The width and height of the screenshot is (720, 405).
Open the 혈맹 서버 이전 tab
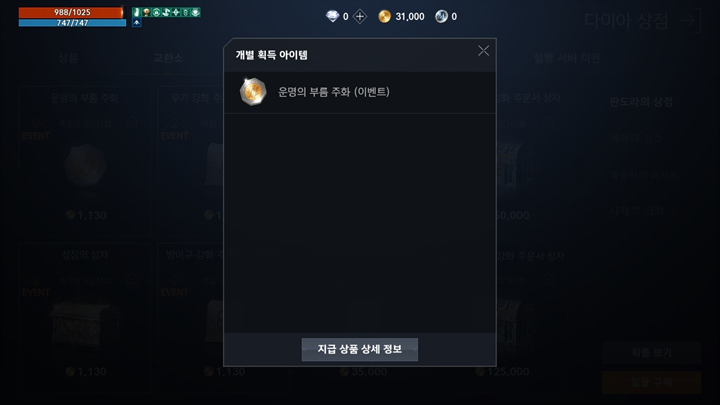[567, 58]
